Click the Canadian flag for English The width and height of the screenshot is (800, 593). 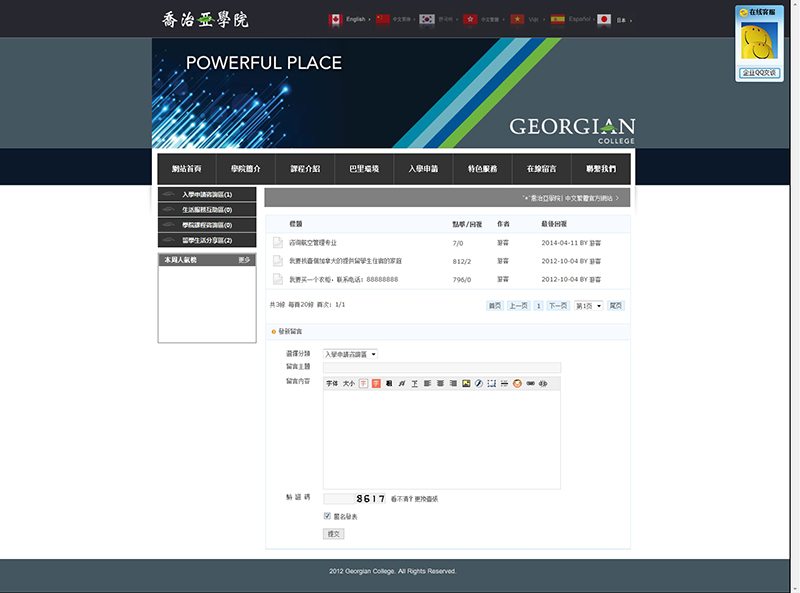[335, 19]
